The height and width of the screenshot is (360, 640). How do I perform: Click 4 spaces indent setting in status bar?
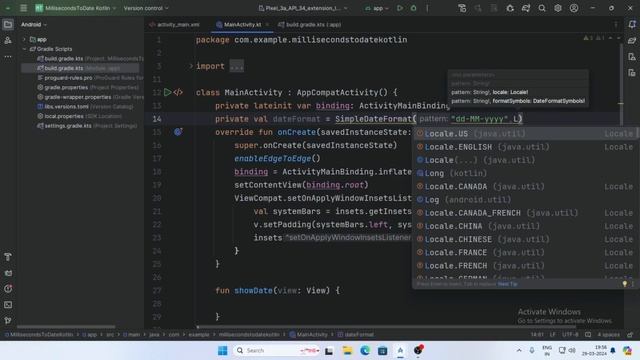(608, 335)
